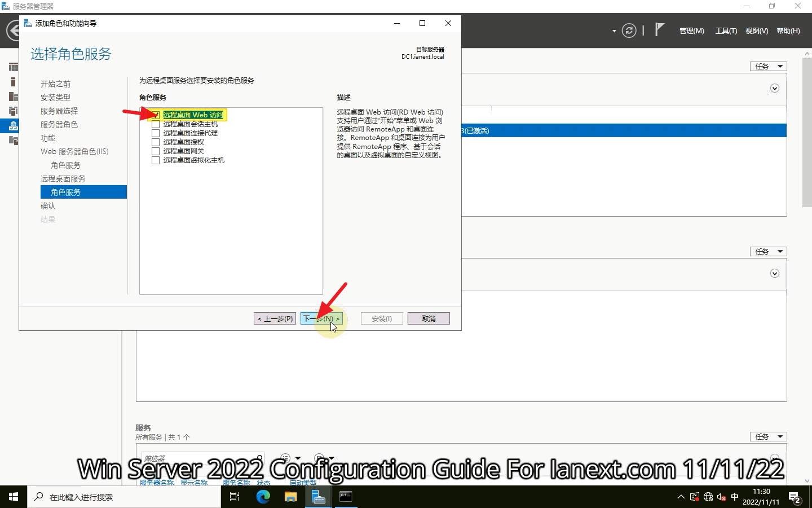Image resolution: width=812 pixels, height=508 pixels.
Task: Show hidden tray icons chevron
Action: 681,497
